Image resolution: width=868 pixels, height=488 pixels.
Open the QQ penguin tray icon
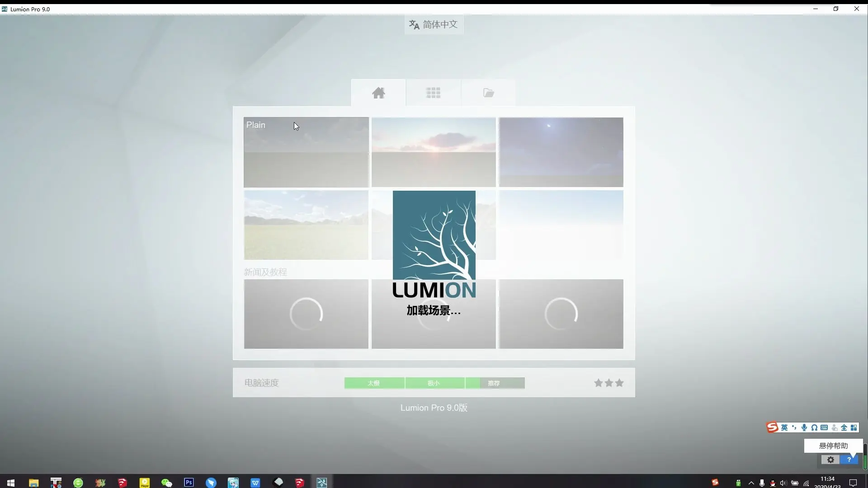pyautogui.click(x=773, y=483)
